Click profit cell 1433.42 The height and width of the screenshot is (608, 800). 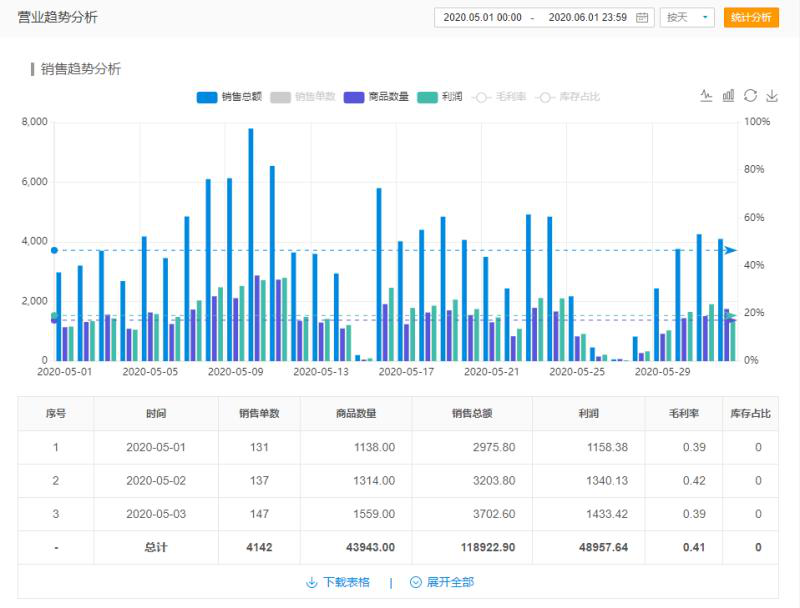pos(607,514)
